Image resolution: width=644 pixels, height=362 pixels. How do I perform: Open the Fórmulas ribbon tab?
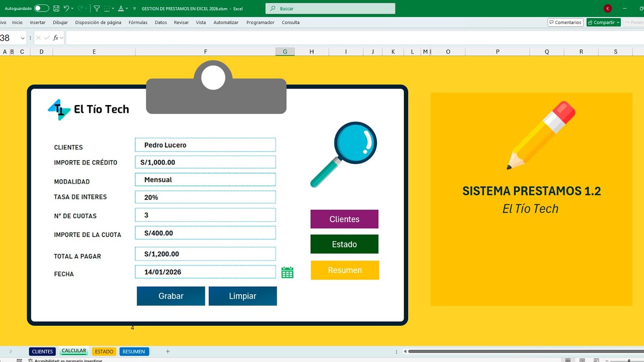tap(138, 23)
